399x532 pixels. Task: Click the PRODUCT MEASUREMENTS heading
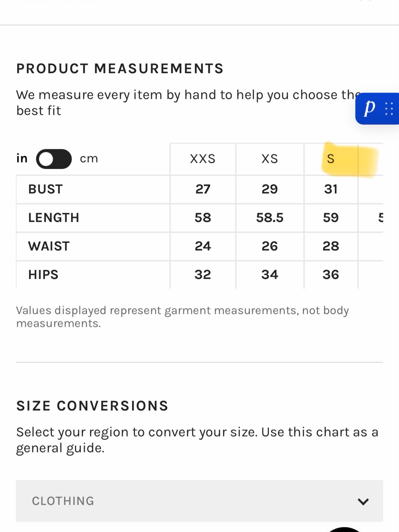click(x=120, y=69)
